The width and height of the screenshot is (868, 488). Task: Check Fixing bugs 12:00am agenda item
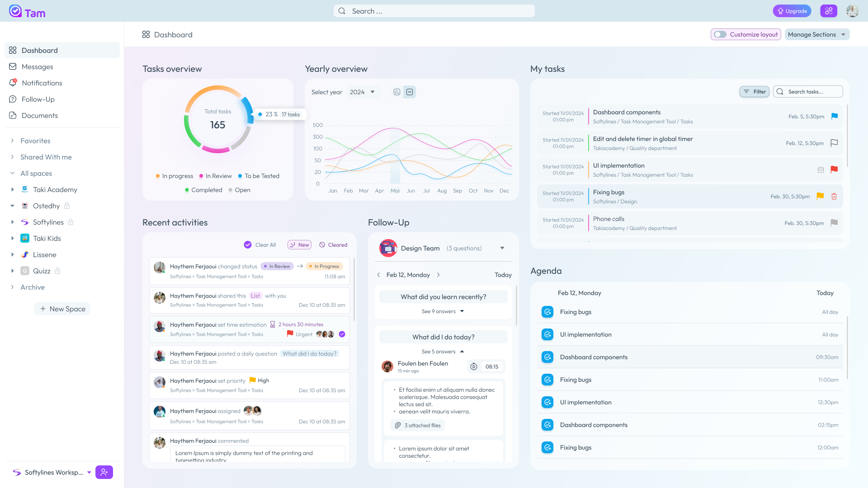tap(547, 447)
